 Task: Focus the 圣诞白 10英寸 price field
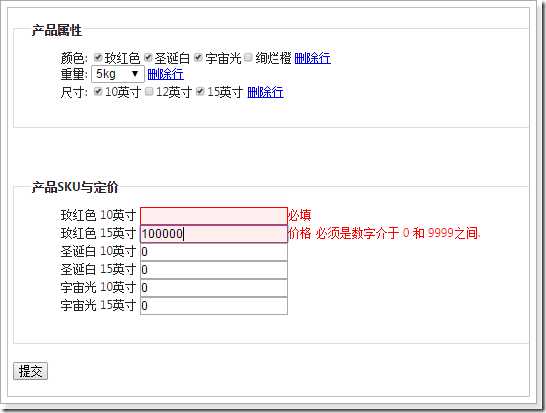pyautogui.click(x=214, y=252)
